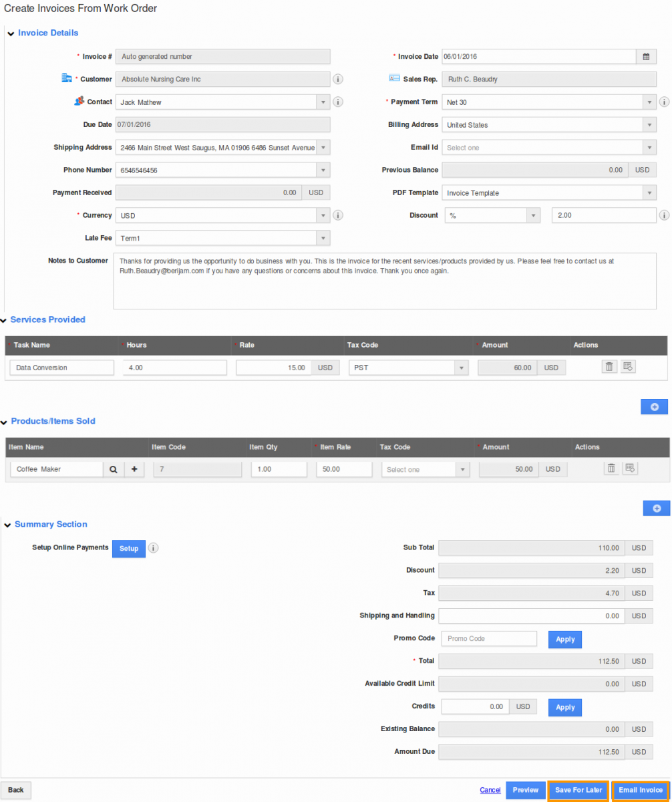This screenshot has height=802, width=672.
Task: Open the Contact dropdown
Action: (x=323, y=102)
